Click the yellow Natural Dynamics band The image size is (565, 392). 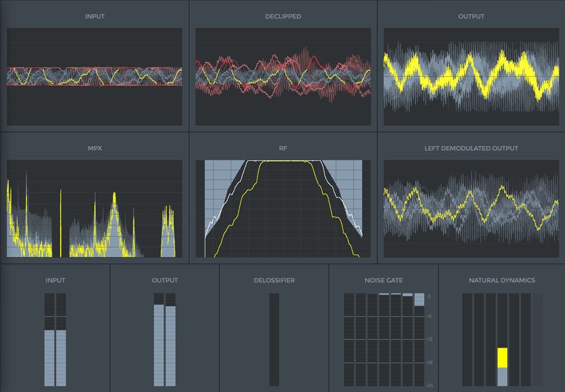(x=502, y=358)
